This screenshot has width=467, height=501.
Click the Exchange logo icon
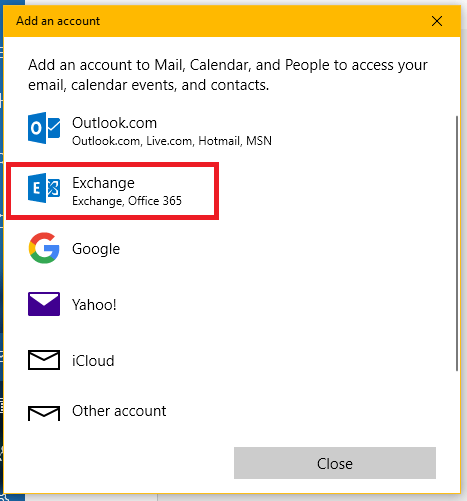pos(44,188)
